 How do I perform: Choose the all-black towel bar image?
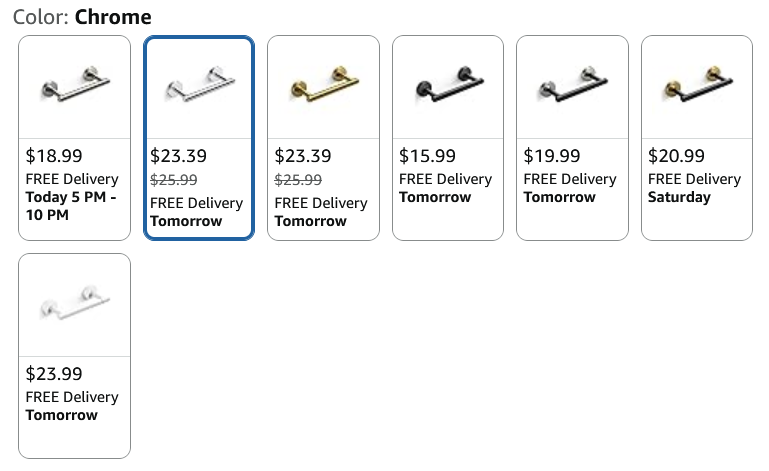coord(449,84)
